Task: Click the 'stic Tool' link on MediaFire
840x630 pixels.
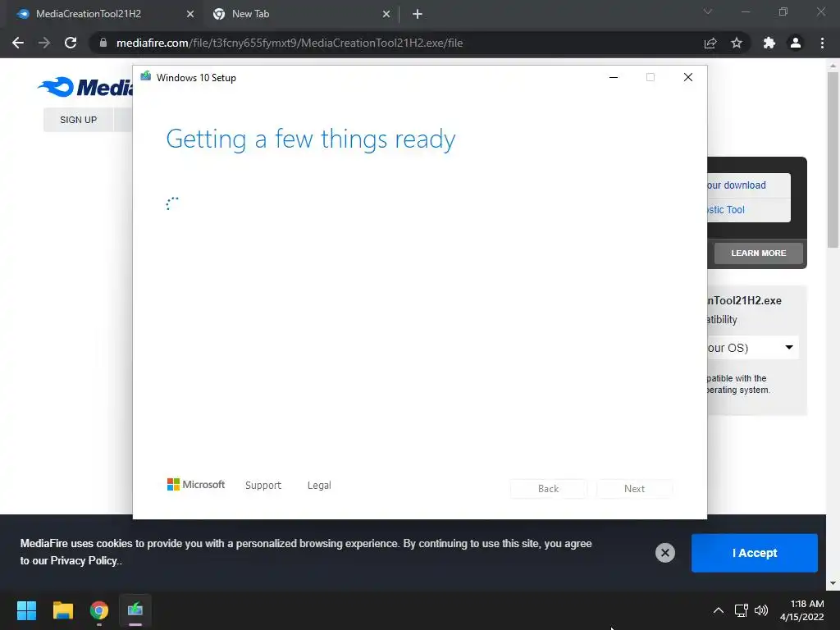Action: point(726,210)
